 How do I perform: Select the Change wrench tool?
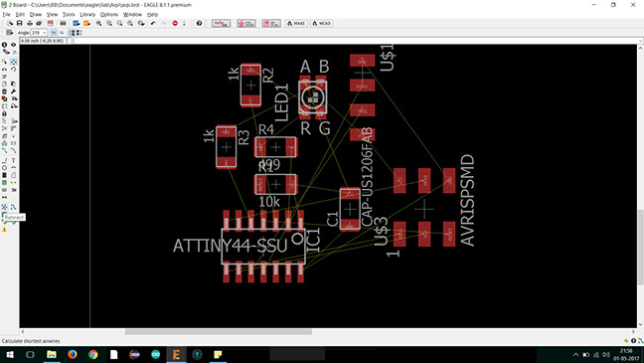(14, 91)
